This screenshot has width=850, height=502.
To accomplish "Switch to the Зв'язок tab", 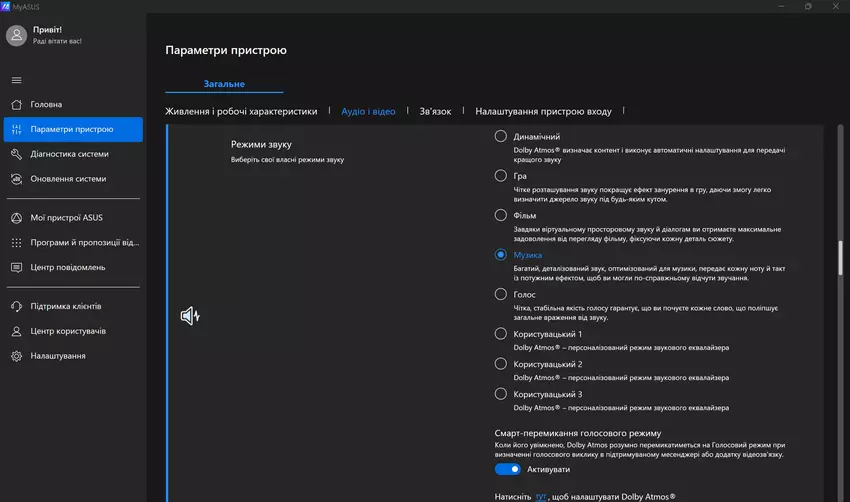I will click(x=435, y=112).
